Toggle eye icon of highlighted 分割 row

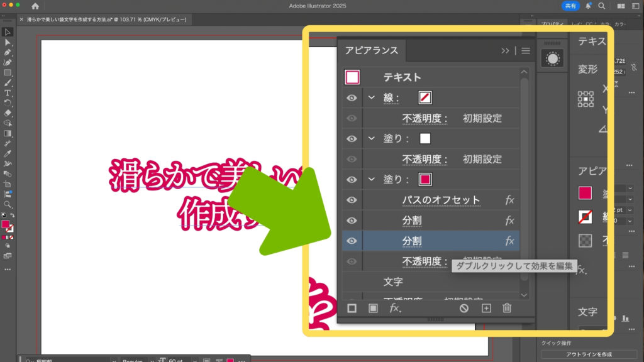coord(352,241)
